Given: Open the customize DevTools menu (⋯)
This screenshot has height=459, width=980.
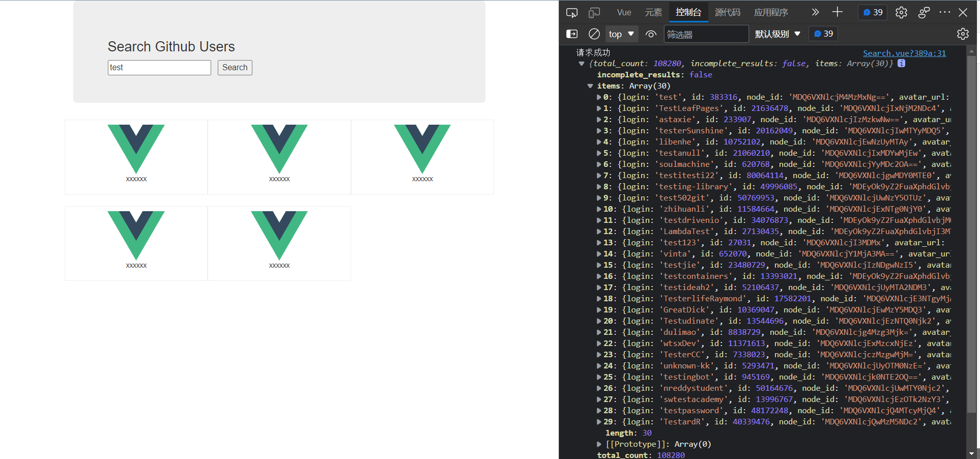Looking at the screenshot, I should (945, 12).
